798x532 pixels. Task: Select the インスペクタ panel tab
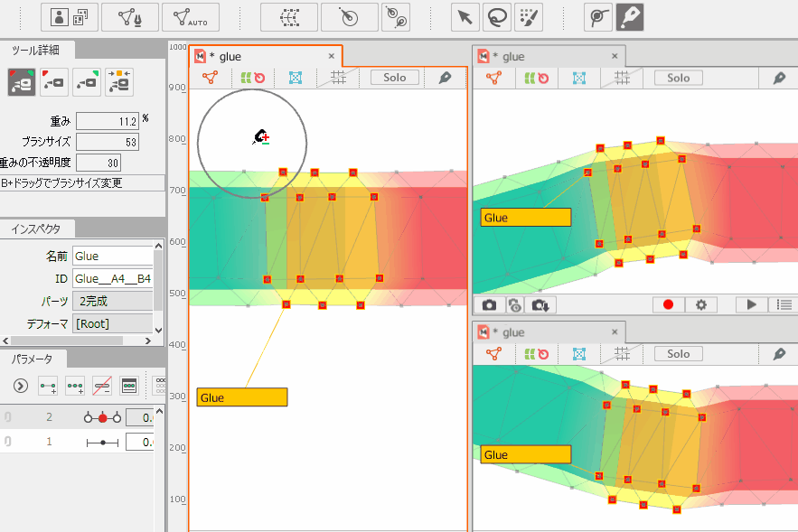36,229
